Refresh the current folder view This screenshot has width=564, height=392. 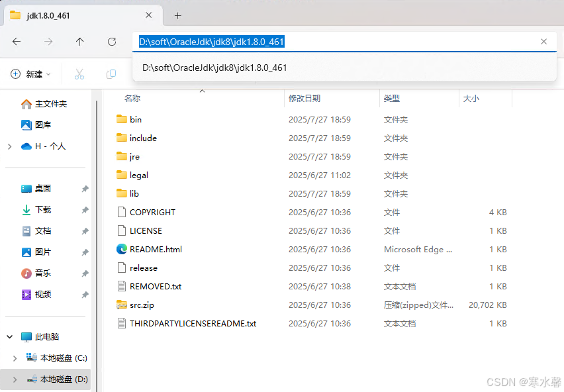tap(112, 42)
